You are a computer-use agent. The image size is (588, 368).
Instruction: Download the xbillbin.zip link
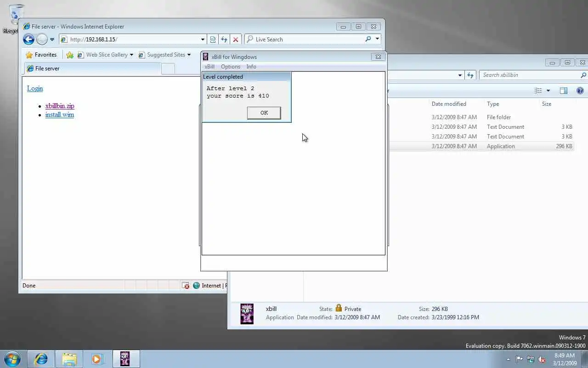pos(60,106)
